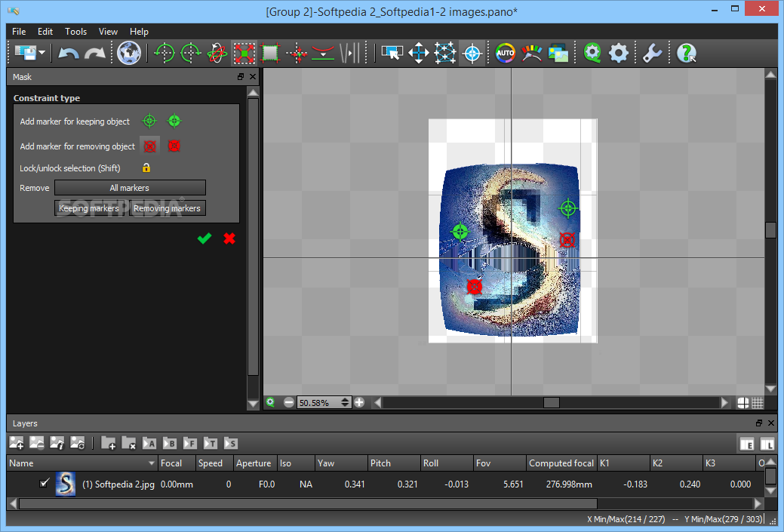Pick the first green keeping-object marker button

[x=149, y=121]
